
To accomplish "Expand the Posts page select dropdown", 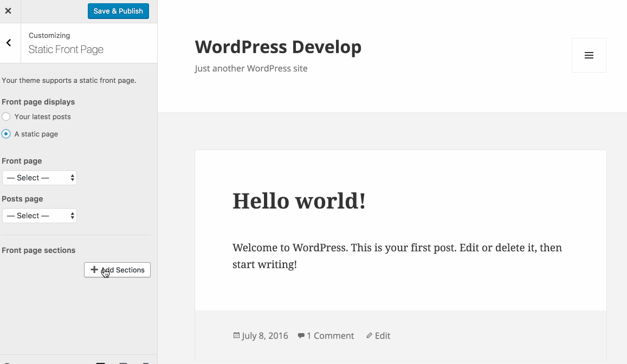I will [40, 216].
